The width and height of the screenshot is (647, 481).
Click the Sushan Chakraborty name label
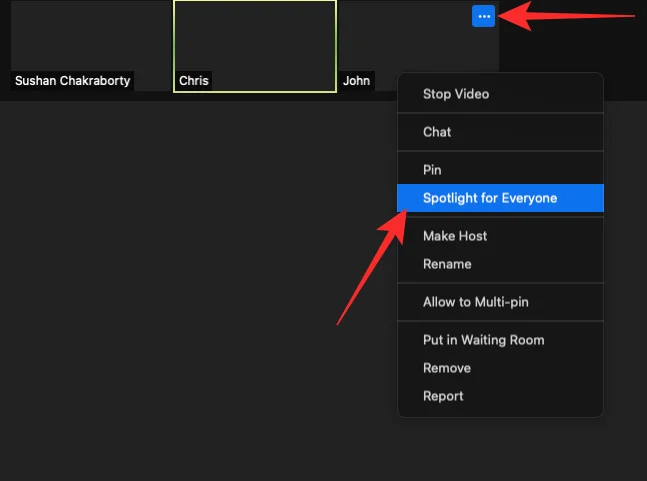[73, 81]
